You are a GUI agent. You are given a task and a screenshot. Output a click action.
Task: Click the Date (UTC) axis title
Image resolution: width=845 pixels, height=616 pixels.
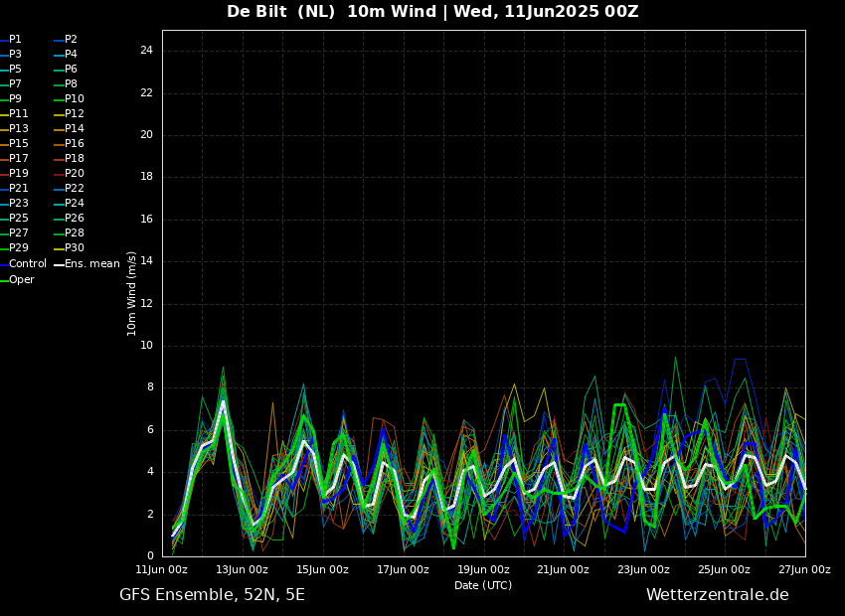point(483,585)
